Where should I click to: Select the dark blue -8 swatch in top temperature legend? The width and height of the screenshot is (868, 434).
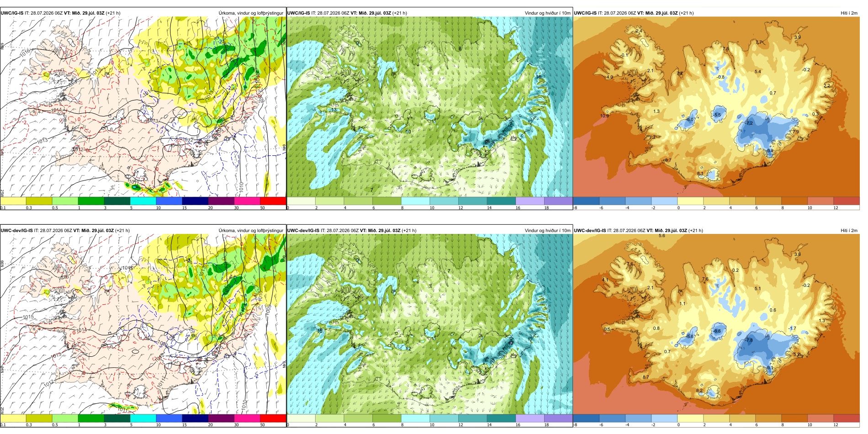[x=586, y=201]
